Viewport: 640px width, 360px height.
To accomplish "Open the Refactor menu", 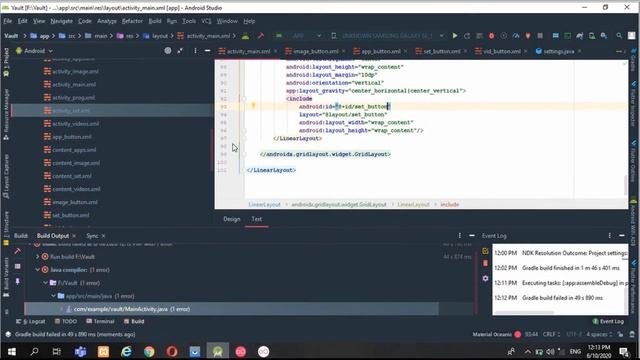I will tap(133, 21).
